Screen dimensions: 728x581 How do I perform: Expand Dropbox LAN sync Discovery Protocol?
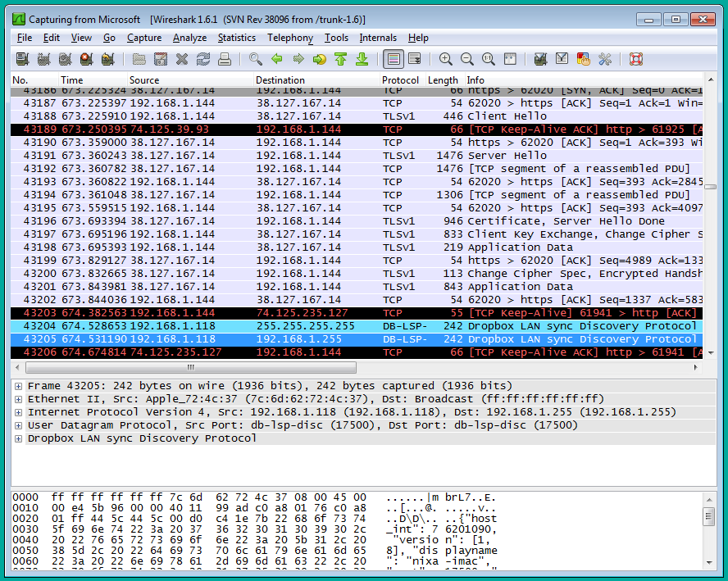pyautogui.click(x=18, y=438)
